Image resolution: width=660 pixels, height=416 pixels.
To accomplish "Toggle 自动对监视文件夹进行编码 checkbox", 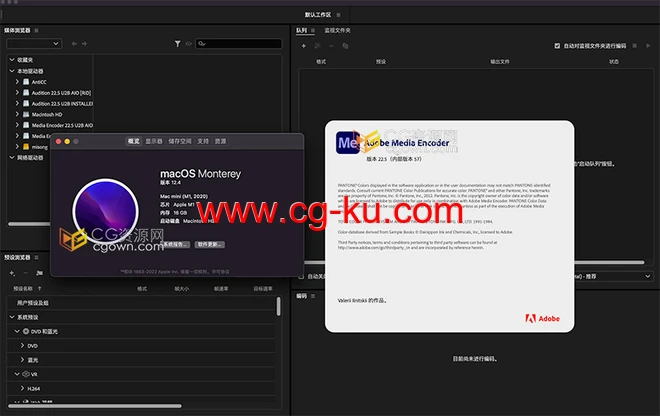I will point(557,45).
